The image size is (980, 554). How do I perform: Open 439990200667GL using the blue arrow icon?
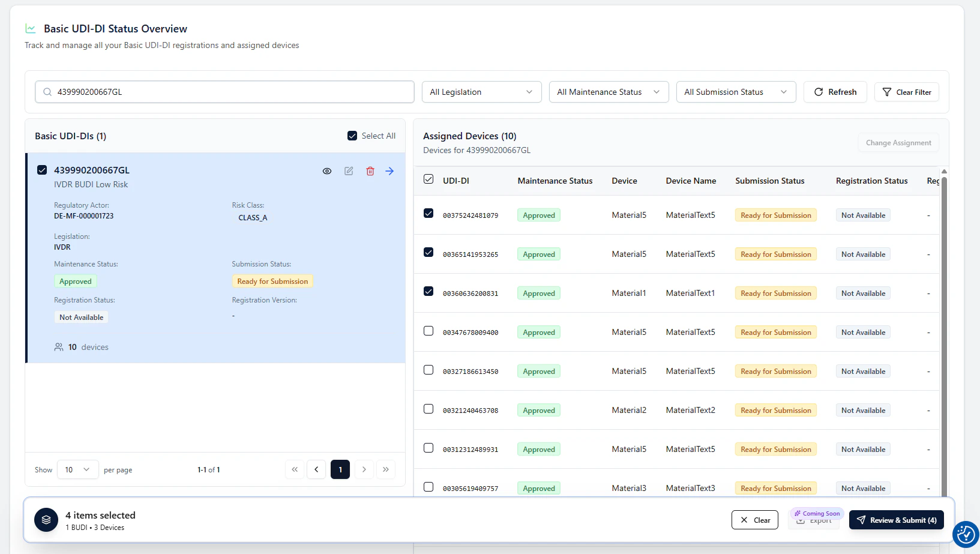point(389,171)
